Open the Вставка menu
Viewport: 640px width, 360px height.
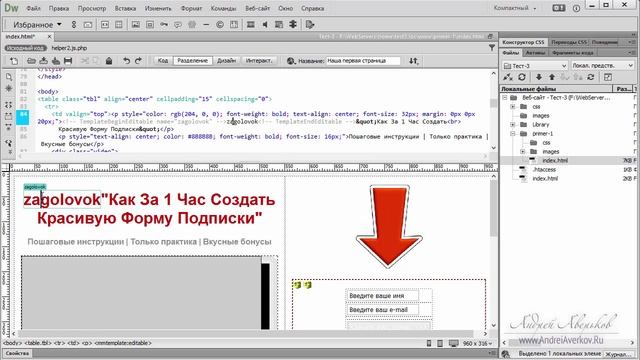pos(125,8)
